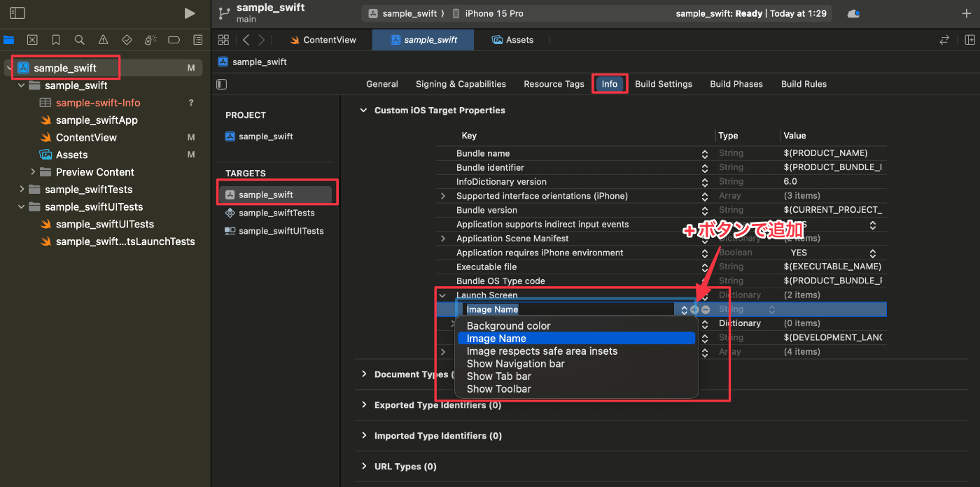Expand Exported Type Identifiers section

coord(363,405)
